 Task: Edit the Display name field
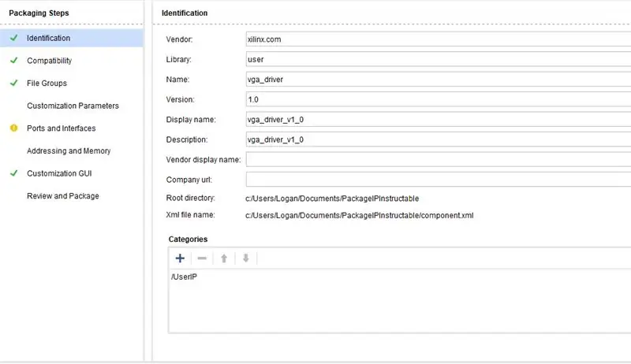[439, 119]
